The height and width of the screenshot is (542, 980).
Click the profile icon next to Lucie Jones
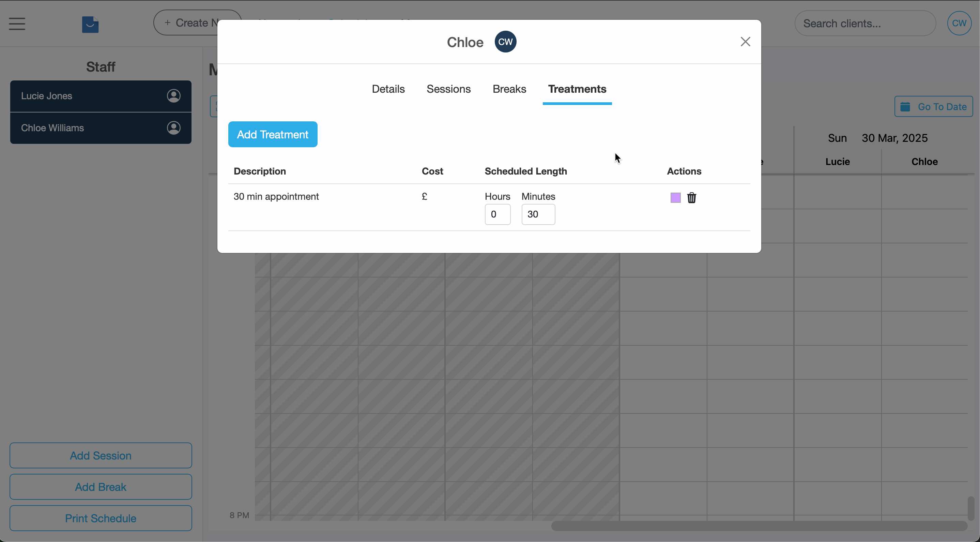(174, 95)
